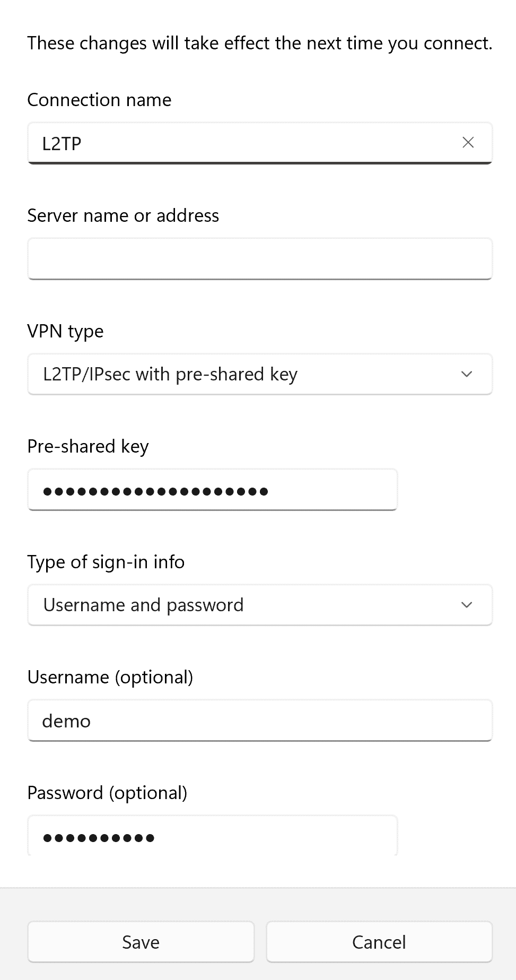The image size is (516, 980).
Task: Click the "Username (optional)" label
Action: pos(110,678)
